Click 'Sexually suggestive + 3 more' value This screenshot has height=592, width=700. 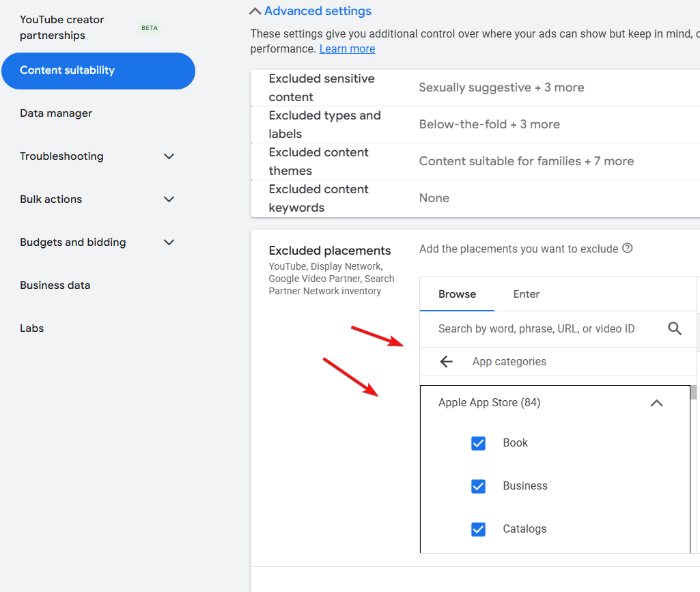[x=501, y=87]
